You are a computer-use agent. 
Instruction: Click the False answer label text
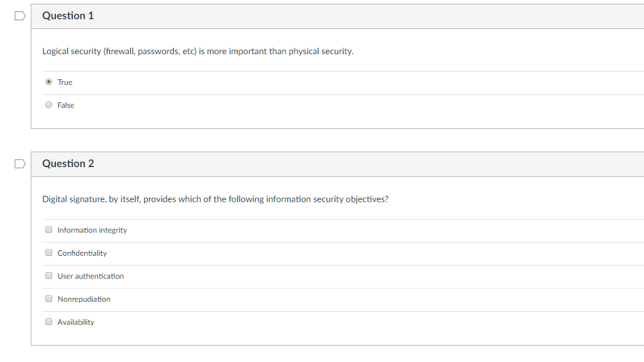65,105
